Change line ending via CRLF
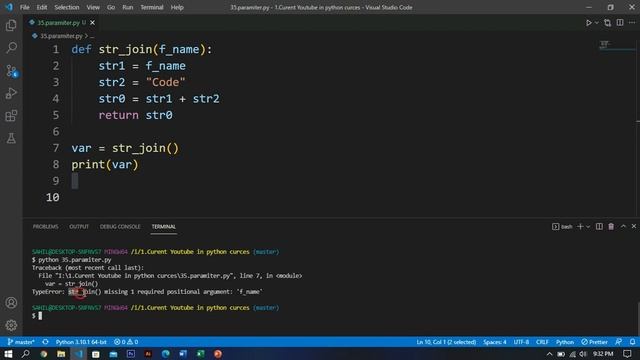Image resolution: width=640 pixels, height=360 pixels. click(x=542, y=342)
